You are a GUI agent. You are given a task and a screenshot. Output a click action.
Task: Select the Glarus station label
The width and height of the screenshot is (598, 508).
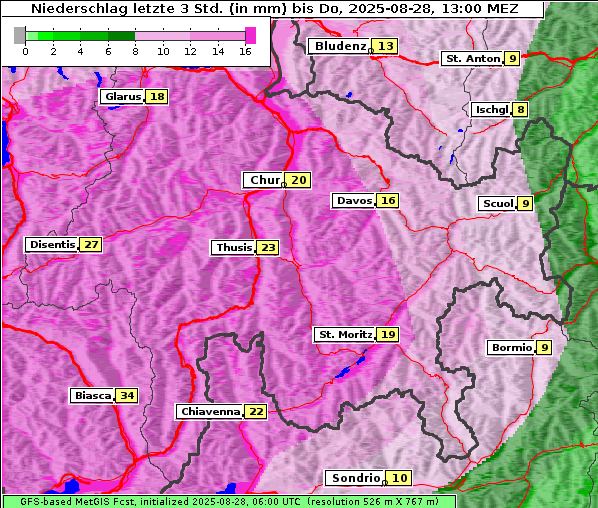coord(122,96)
